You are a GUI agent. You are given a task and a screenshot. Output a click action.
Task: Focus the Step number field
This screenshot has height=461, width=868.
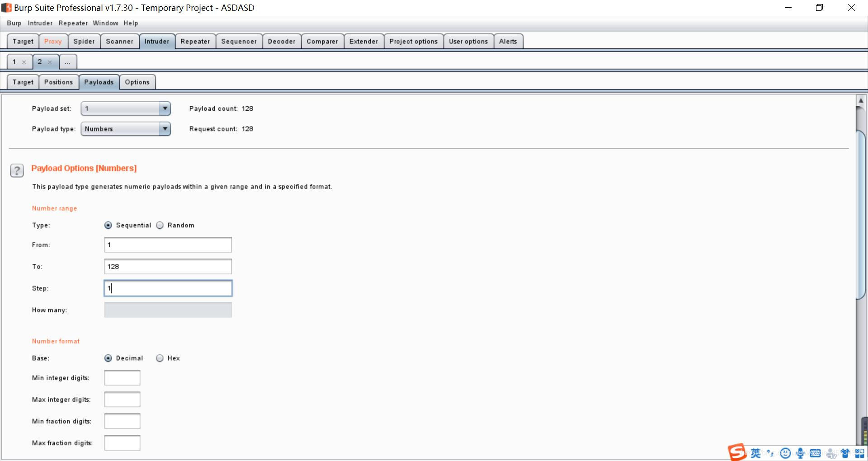[x=168, y=288]
